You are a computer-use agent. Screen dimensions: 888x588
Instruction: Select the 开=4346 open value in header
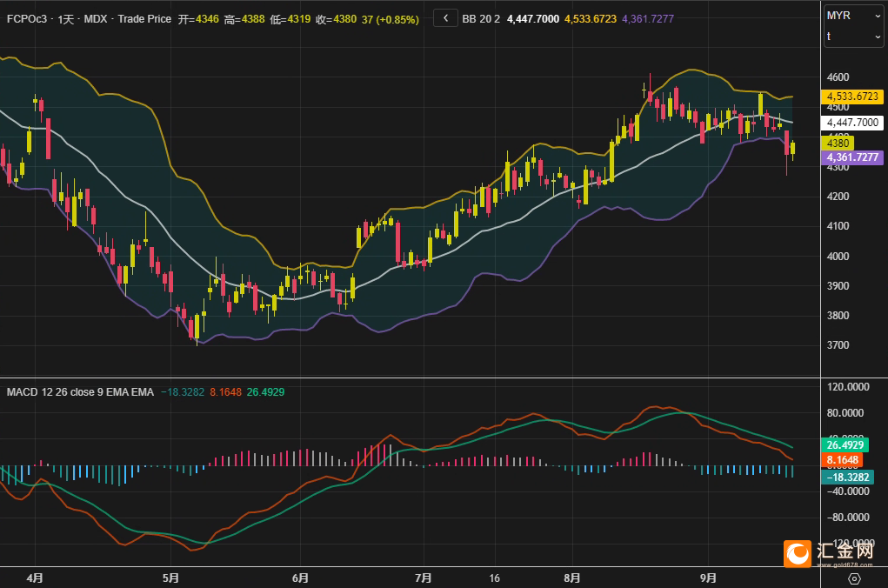tap(198, 19)
